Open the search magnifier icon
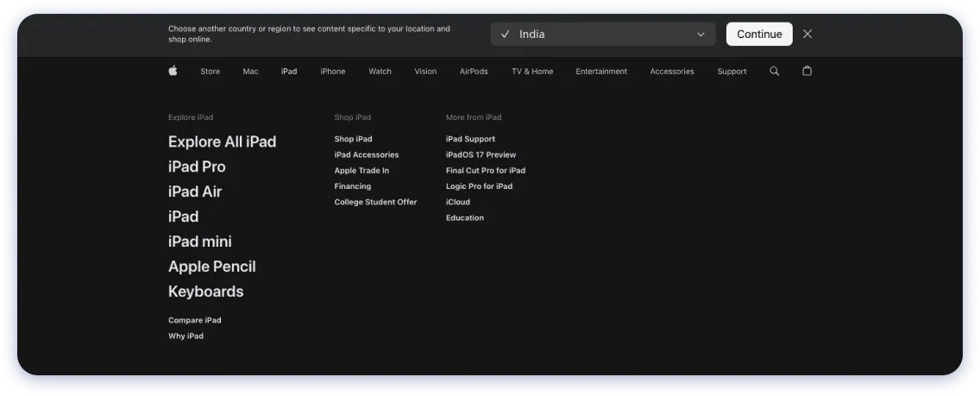This screenshot has height=396, width=980. pyautogui.click(x=775, y=72)
